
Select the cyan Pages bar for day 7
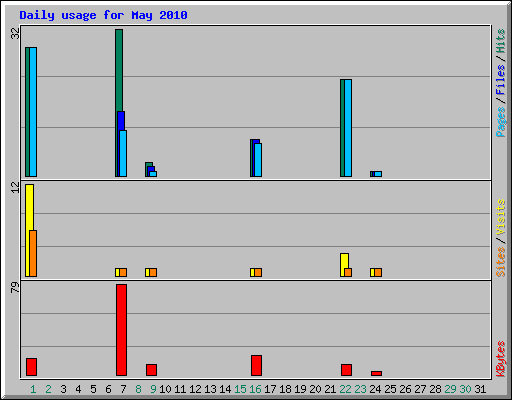(x=123, y=153)
